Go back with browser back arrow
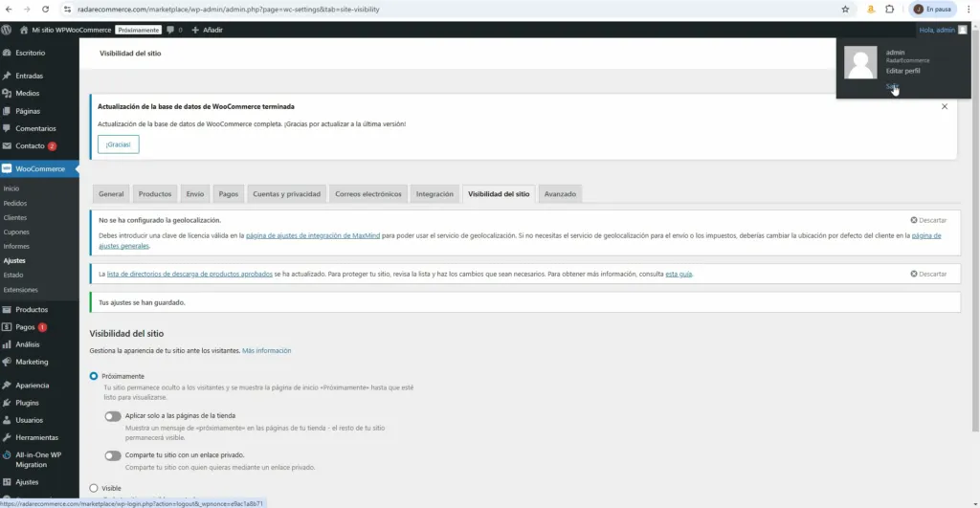This screenshot has width=980, height=508. 9,10
